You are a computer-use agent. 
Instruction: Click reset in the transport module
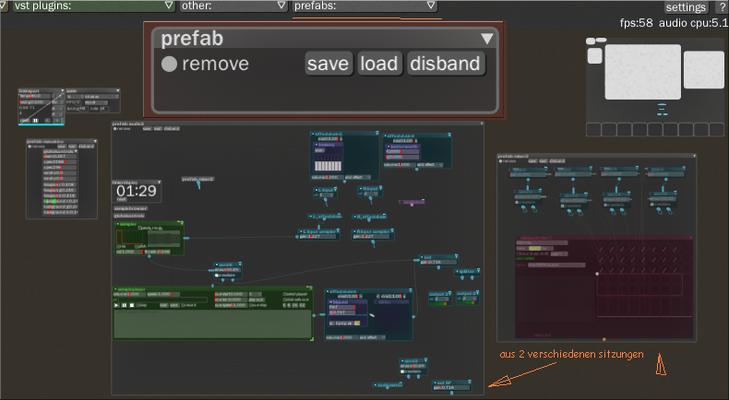tap(24, 120)
